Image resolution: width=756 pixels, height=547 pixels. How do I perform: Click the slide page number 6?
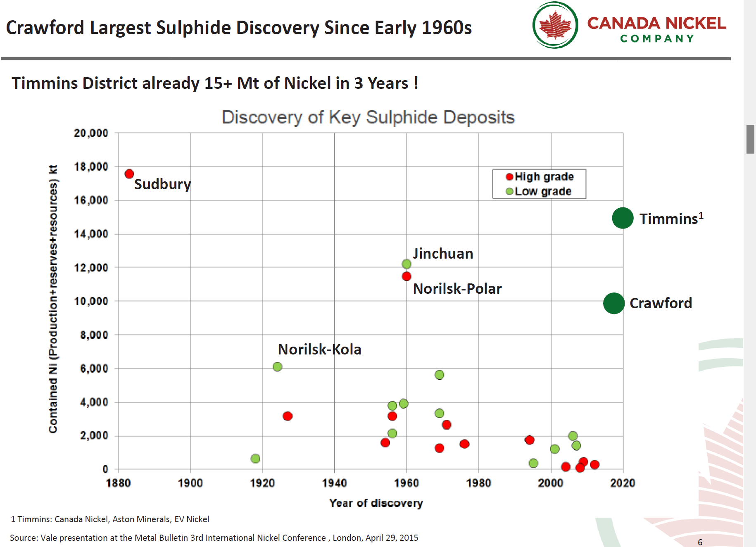[x=700, y=542]
